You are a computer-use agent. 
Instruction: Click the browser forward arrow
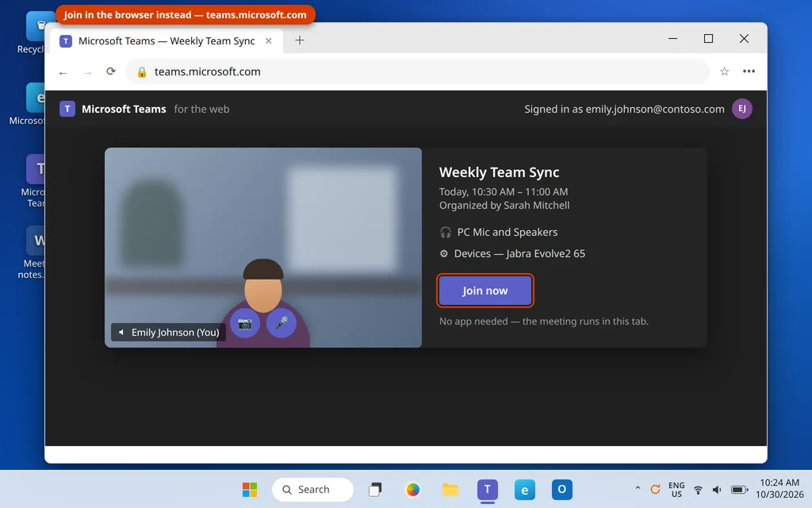(87, 72)
